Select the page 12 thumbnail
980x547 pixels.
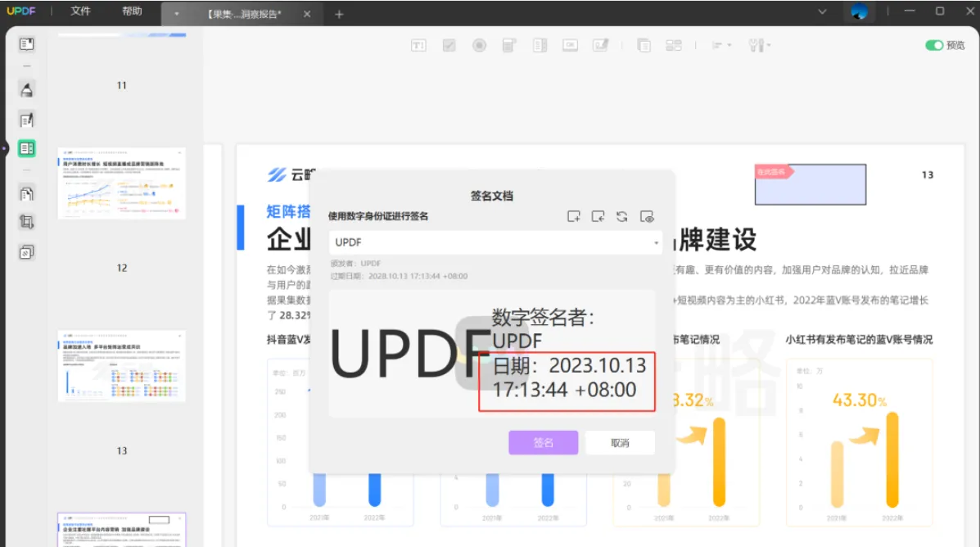pos(121,183)
